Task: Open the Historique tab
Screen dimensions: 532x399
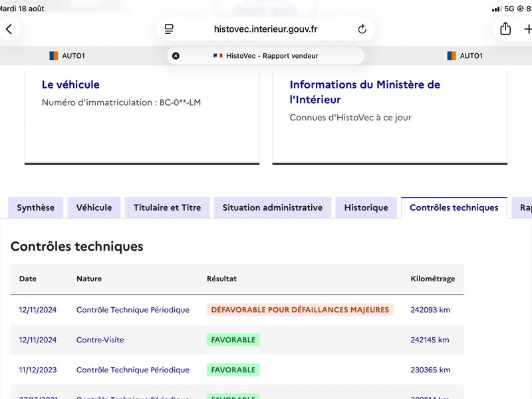Action: pyautogui.click(x=366, y=207)
